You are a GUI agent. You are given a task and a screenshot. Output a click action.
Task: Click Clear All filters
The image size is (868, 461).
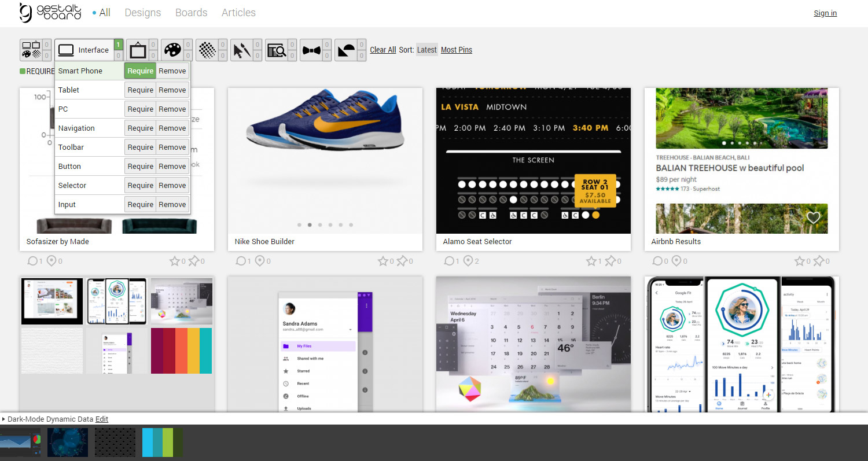pyautogui.click(x=383, y=50)
